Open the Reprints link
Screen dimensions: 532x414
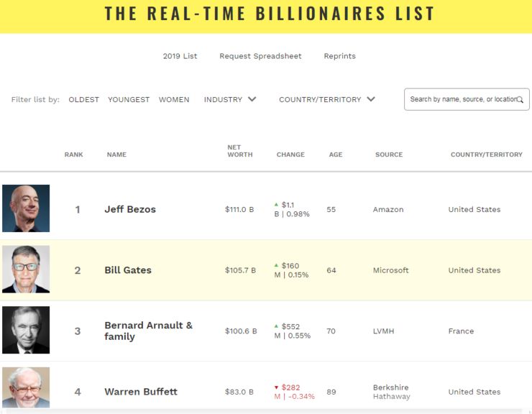coord(339,56)
